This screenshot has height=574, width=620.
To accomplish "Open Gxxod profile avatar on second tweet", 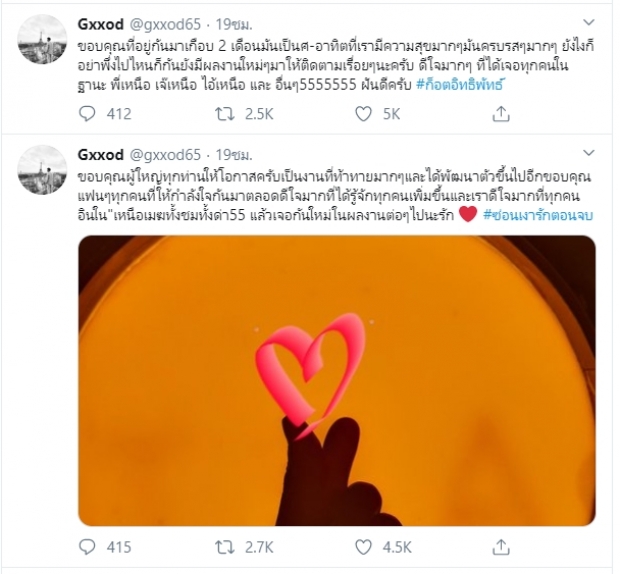I will (43, 170).
